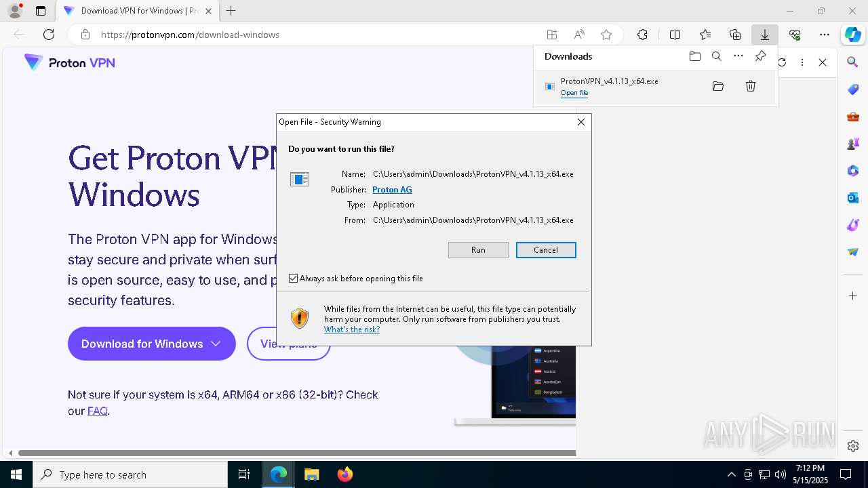Close the Security Warning dialog
The width and height of the screenshot is (868, 488).
[x=580, y=122]
